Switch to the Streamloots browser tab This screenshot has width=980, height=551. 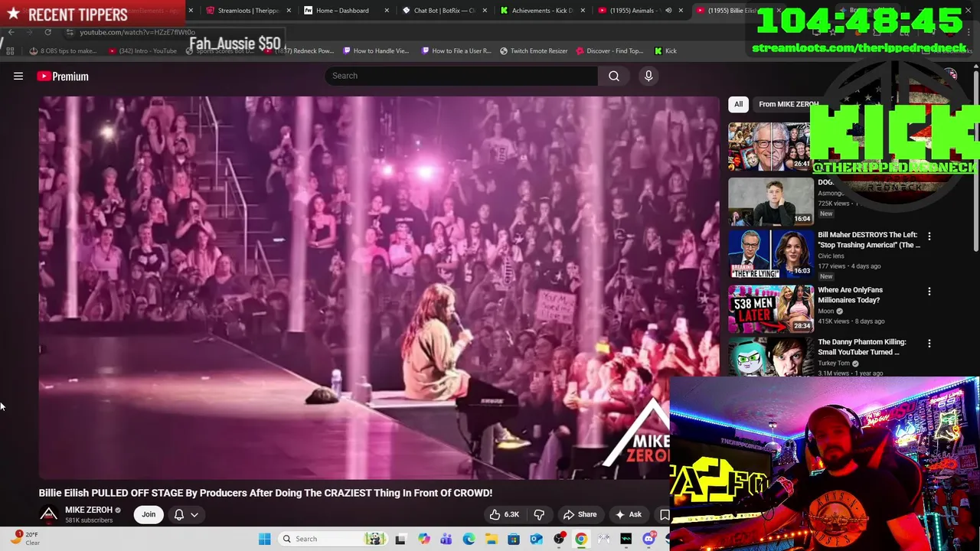(x=245, y=10)
